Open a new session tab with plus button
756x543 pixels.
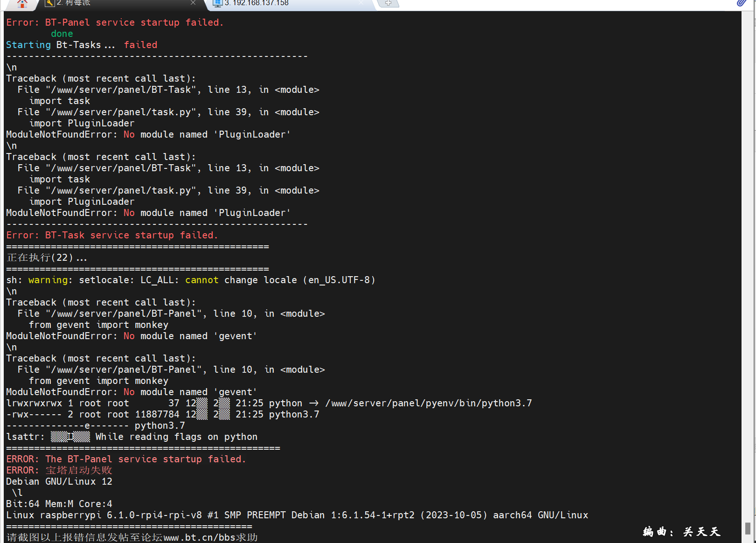(388, 3)
